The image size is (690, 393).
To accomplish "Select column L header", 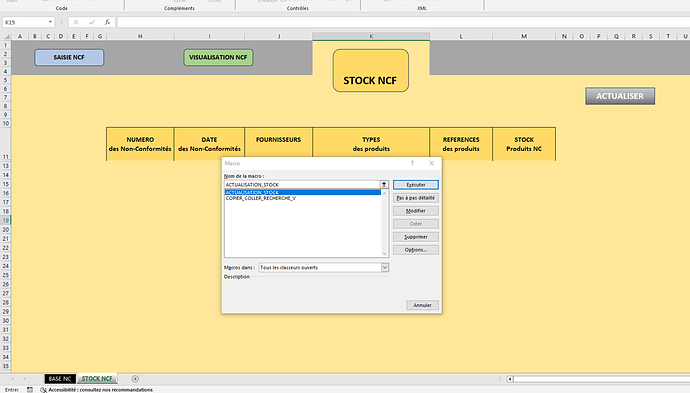I will tap(461, 36).
